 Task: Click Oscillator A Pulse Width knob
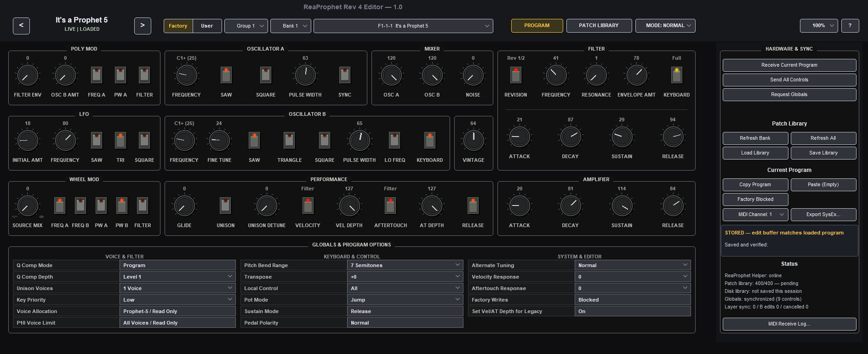click(x=305, y=75)
